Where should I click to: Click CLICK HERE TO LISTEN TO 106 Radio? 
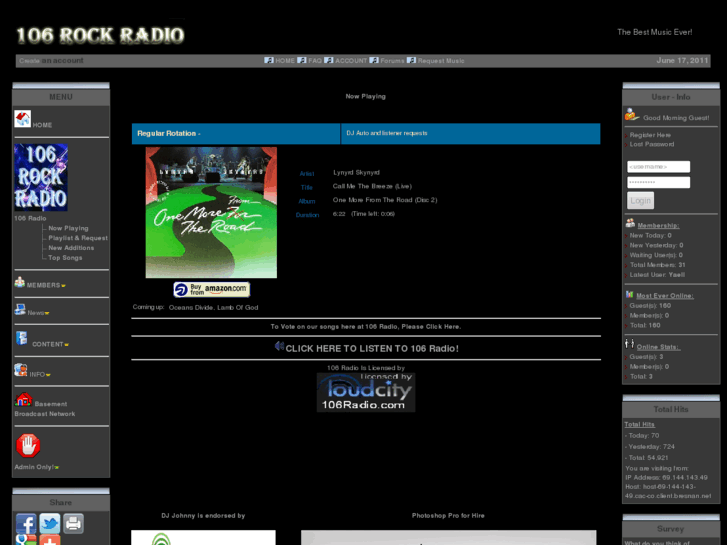(372, 348)
